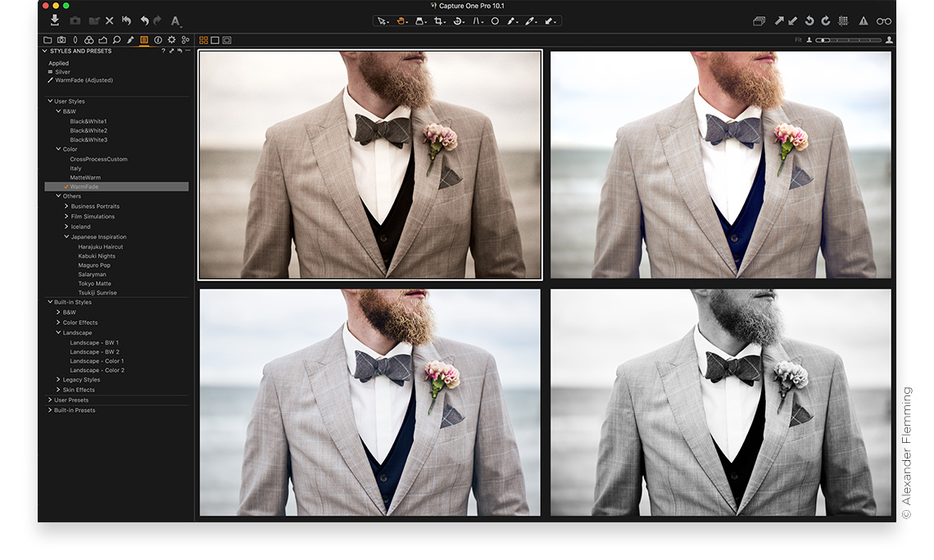Viewport: 934px width, 560px height.
Task: Activate the Focus Mask (glasses) icon
Action: pyautogui.click(x=884, y=21)
